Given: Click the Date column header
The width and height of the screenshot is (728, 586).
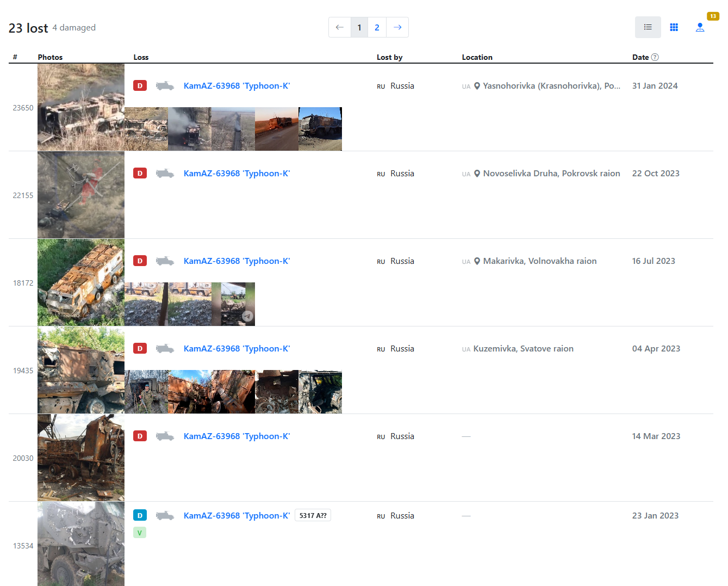Looking at the screenshot, I should pos(640,57).
